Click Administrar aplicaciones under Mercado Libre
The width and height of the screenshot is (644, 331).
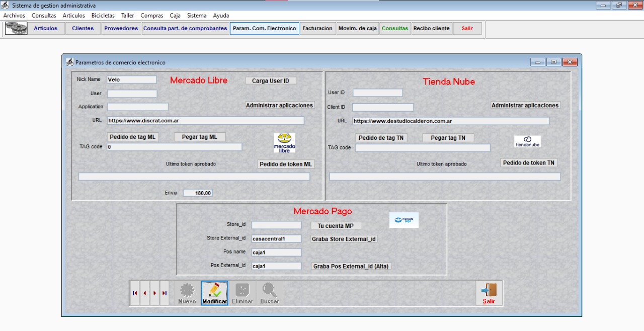(x=280, y=105)
